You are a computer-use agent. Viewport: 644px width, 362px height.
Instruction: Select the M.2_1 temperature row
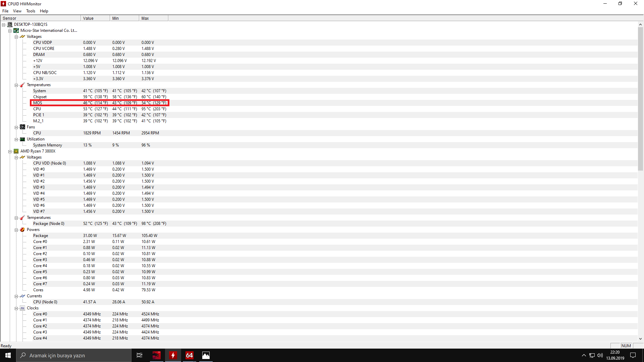[319, 121]
